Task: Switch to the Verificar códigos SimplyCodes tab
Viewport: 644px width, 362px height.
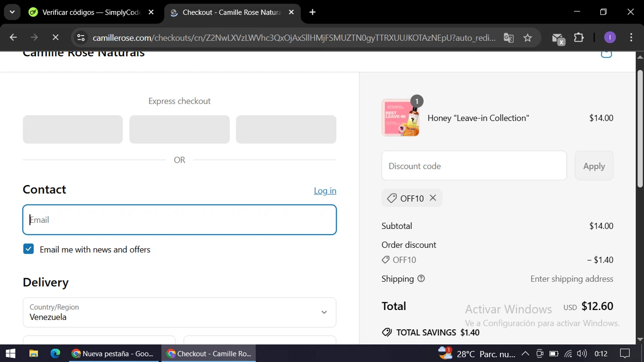Action: [91, 12]
